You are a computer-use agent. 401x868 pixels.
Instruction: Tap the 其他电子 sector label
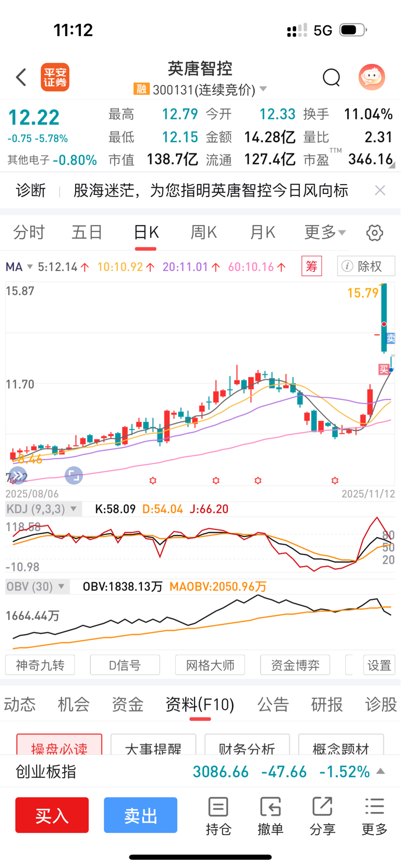tap(29, 160)
